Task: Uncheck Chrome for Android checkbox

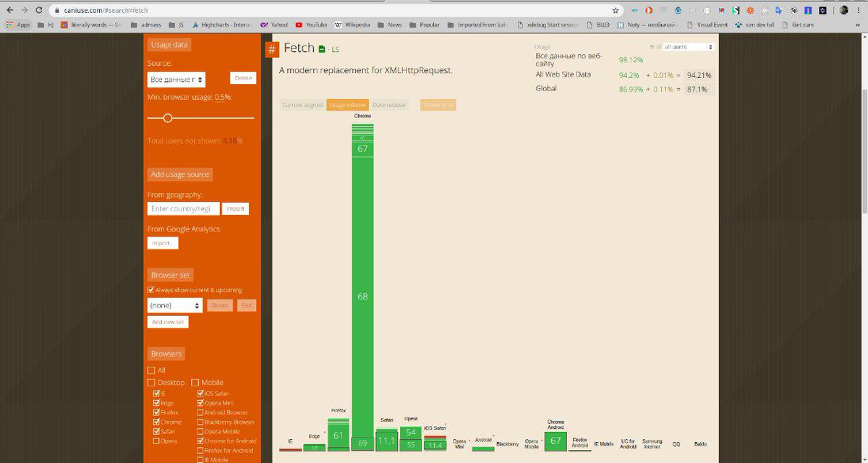Action: click(200, 441)
